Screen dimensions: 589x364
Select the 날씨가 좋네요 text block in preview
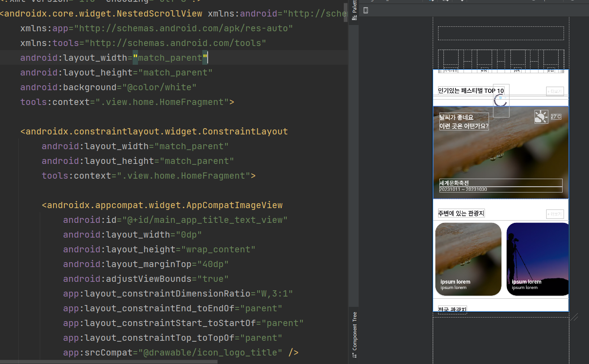click(x=464, y=121)
